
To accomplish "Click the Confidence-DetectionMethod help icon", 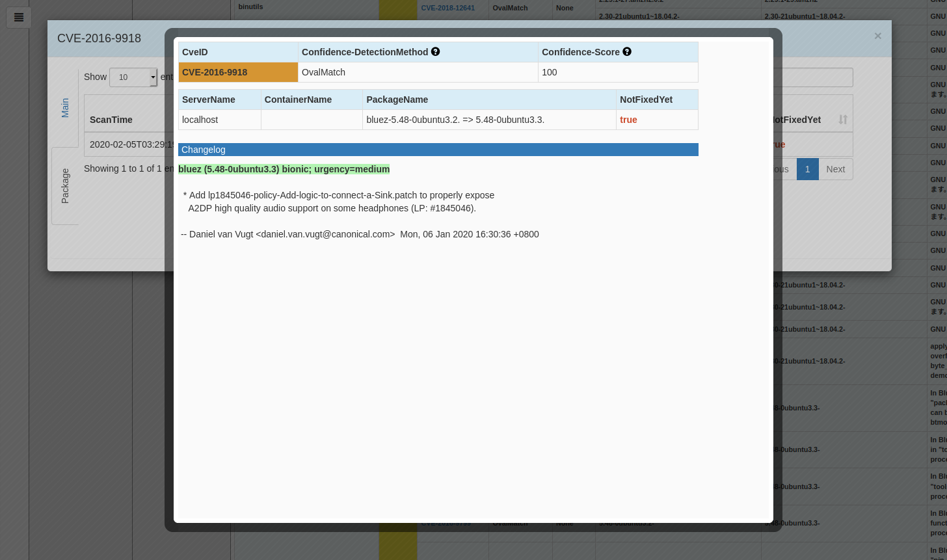I will click(x=436, y=51).
